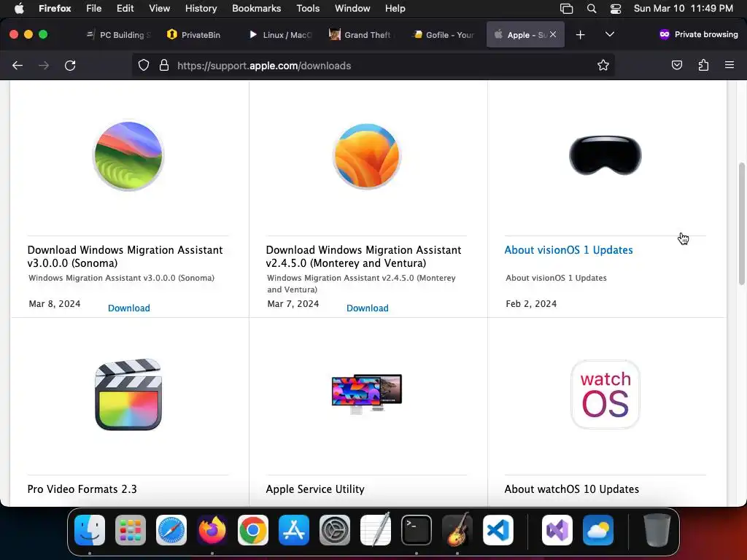
Task: Reload the current page
Action: [x=70, y=65]
